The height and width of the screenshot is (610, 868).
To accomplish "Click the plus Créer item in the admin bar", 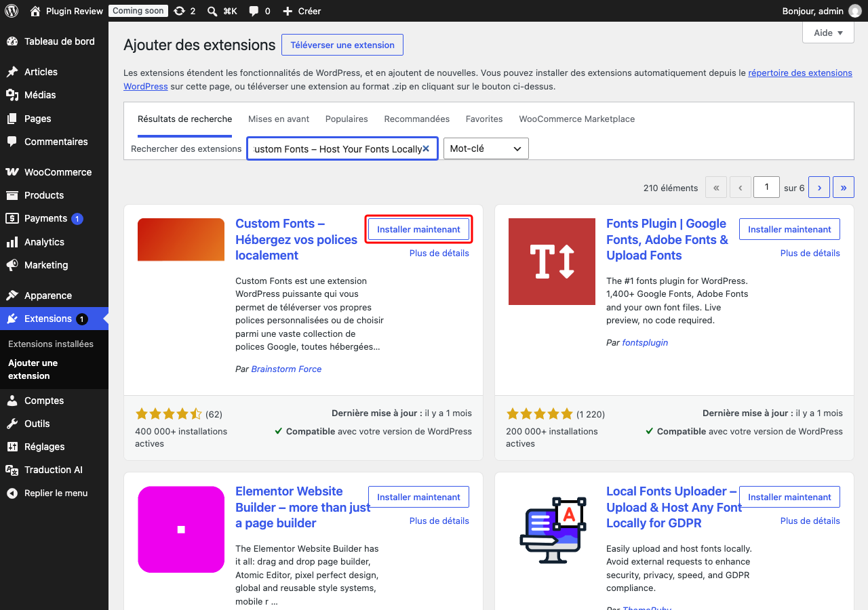I will click(x=302, y=11).
